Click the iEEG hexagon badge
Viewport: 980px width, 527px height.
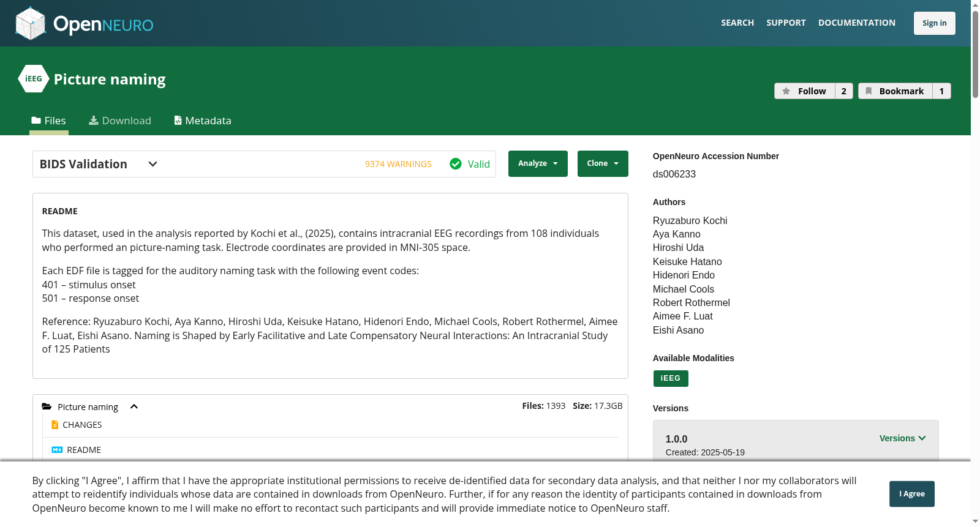(x=34, y=79)
